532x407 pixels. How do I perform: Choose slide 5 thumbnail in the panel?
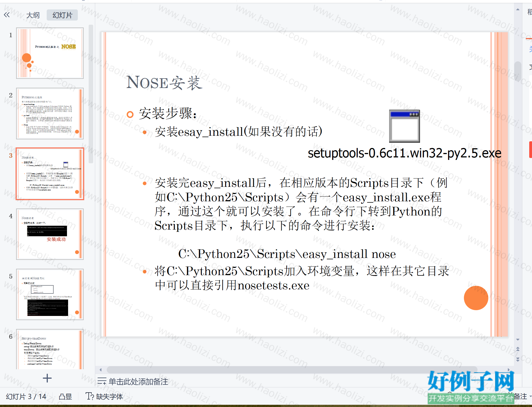coord(50,295)
